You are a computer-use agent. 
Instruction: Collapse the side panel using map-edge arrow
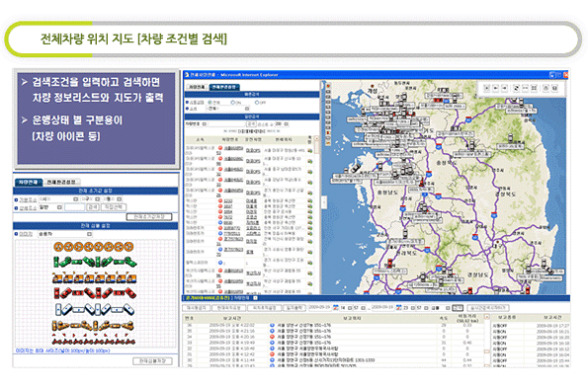coord(324,202)
